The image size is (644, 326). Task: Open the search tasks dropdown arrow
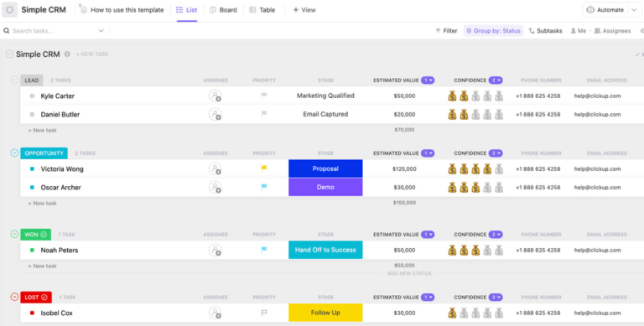pyautogui.click(x=101, y=31)
